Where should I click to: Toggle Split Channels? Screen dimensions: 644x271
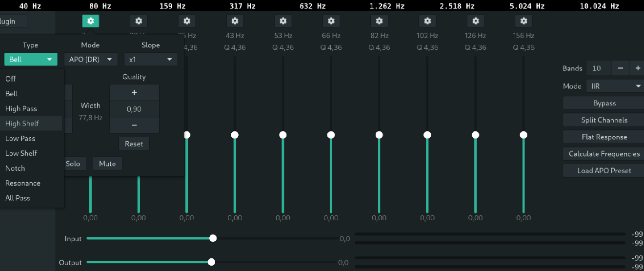pos(604,120)
